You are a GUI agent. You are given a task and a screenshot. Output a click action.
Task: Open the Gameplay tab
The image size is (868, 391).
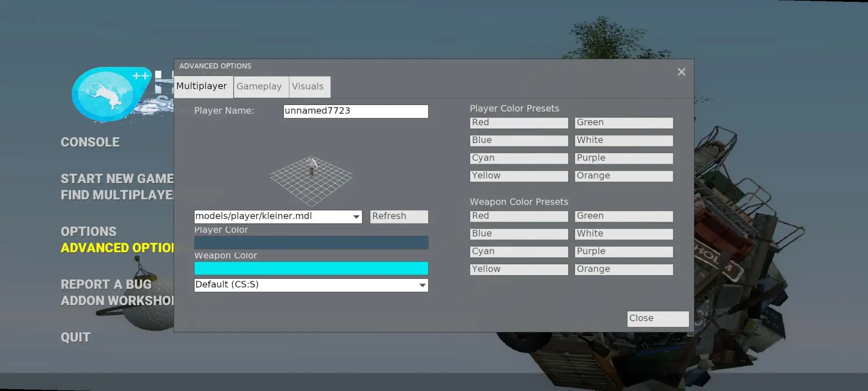pos(261,87)
